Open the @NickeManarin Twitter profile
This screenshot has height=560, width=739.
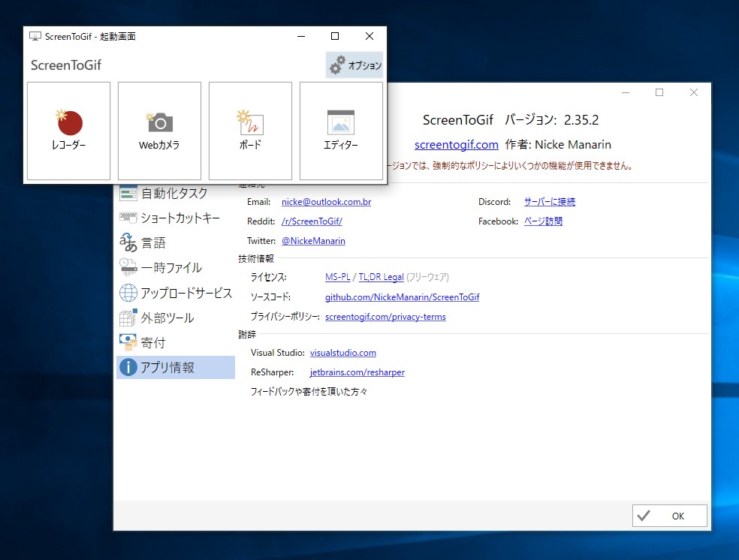coord(313,241)
